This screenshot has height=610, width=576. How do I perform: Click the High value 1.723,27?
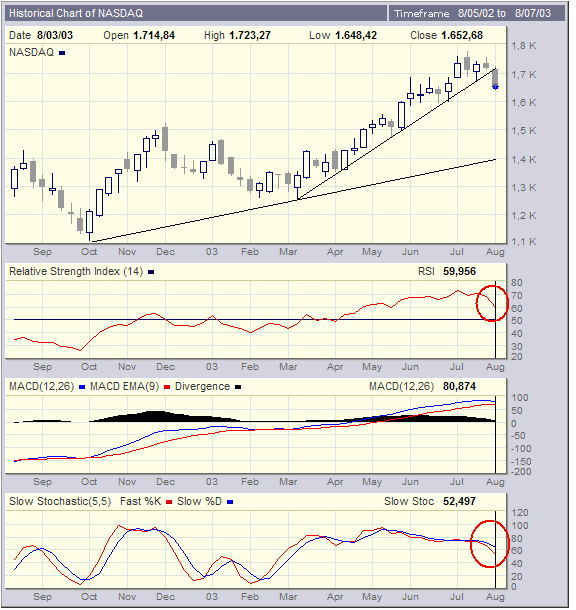pyautogui.click(x=250, y=35)
